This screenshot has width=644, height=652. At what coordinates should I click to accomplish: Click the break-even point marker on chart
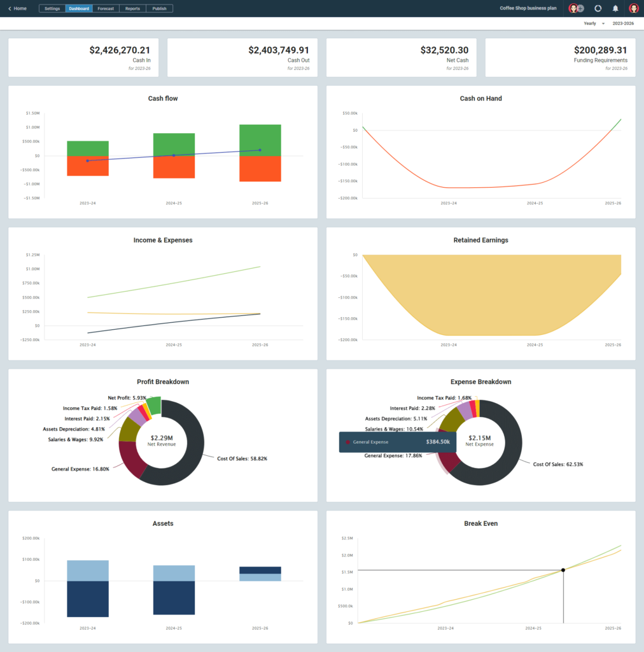coord(563,570)
